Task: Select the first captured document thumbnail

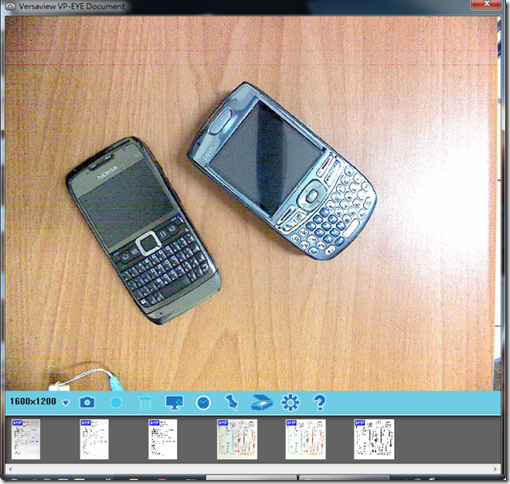Action: click(x=26, y=439)
